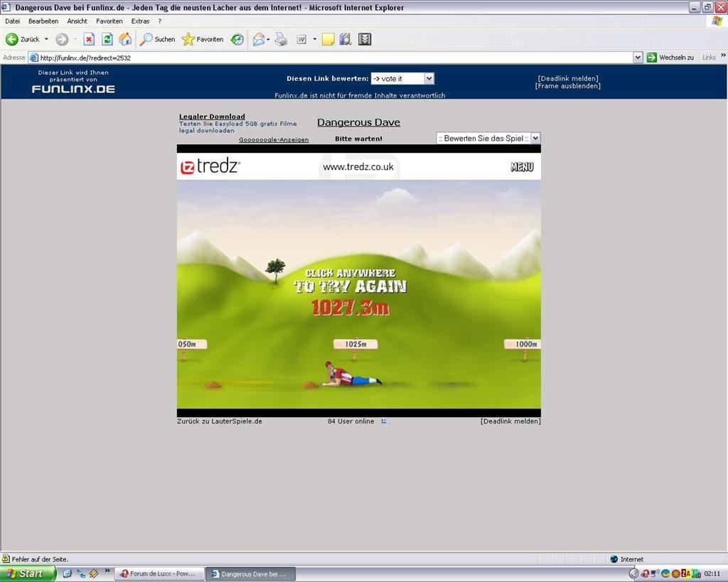Open Zurück history dropdown arrow
The height and width of the screenshot is (582, 728).
(x=46, y=40)
